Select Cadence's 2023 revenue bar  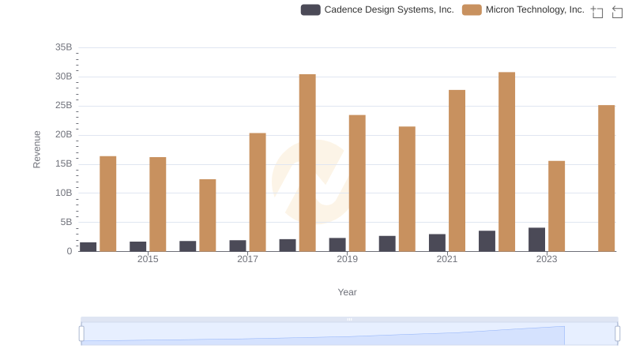point(536,239)
